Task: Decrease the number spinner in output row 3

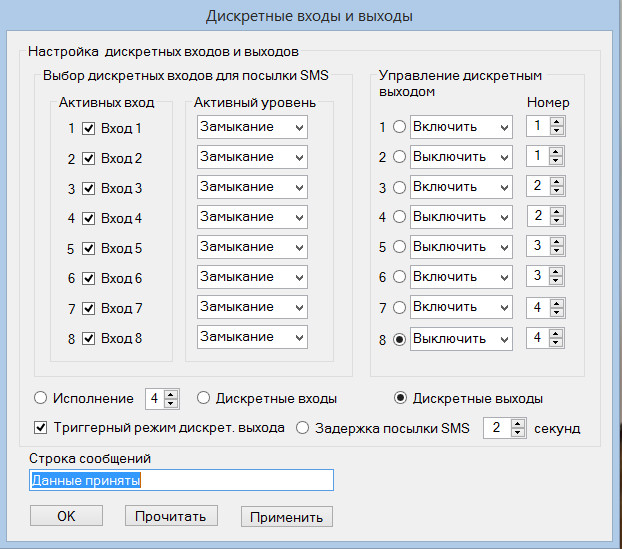Action: tap(557, 190)
